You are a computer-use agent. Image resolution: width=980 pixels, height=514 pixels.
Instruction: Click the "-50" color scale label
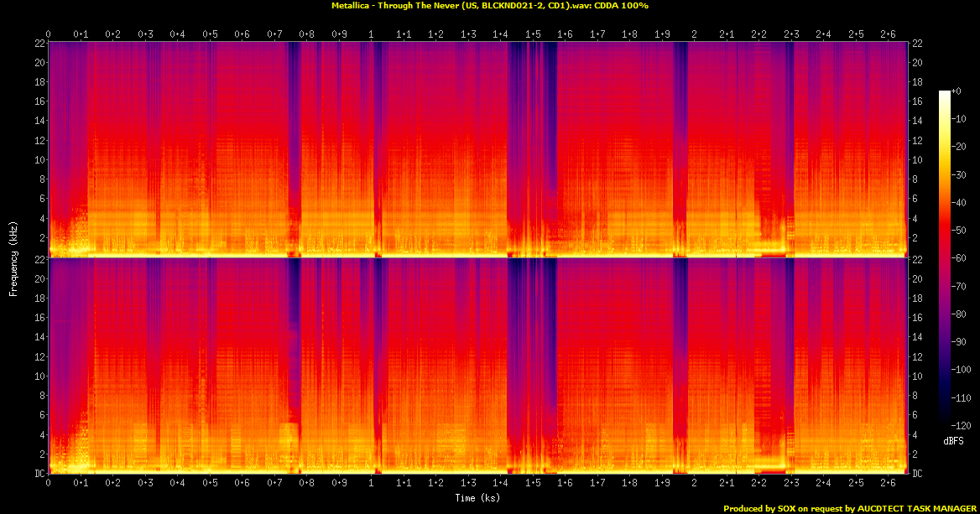click(958, 231)
